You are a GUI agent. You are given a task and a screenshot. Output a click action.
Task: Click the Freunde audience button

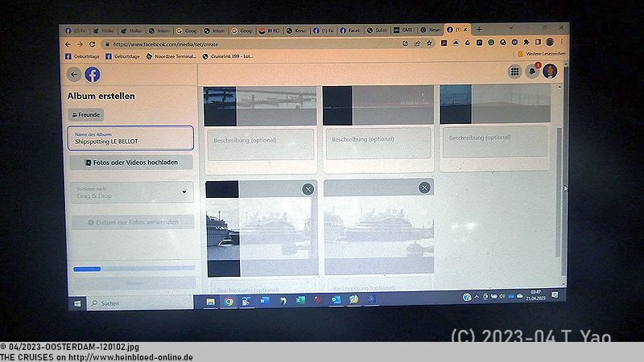pos(86,114)
